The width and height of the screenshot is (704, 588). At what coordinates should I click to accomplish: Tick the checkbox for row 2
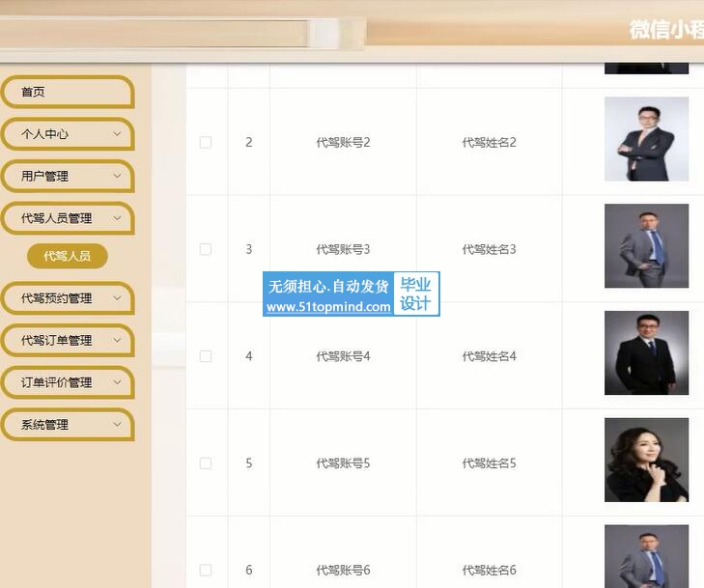tap(205, 142)
